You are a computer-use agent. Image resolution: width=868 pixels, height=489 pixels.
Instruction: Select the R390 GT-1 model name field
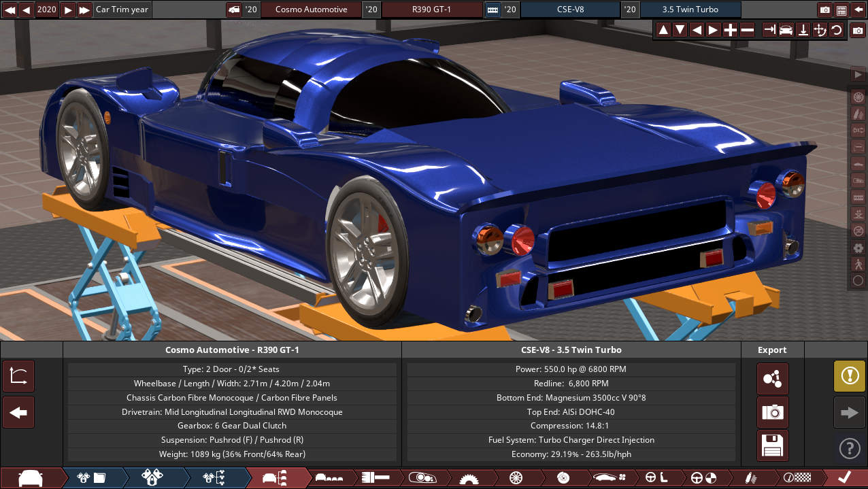432,10
